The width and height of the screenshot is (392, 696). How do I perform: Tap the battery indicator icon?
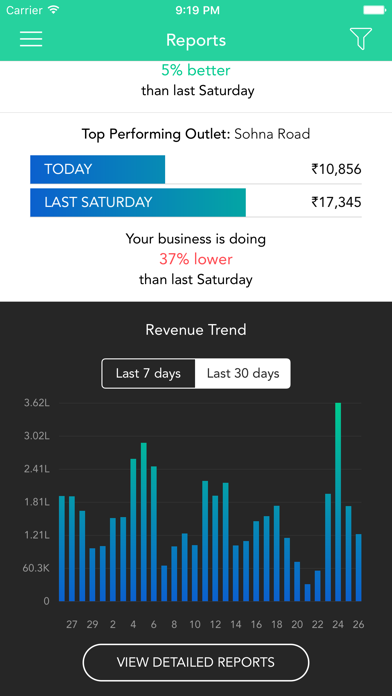pyautogui.click(x=374, y=10)
